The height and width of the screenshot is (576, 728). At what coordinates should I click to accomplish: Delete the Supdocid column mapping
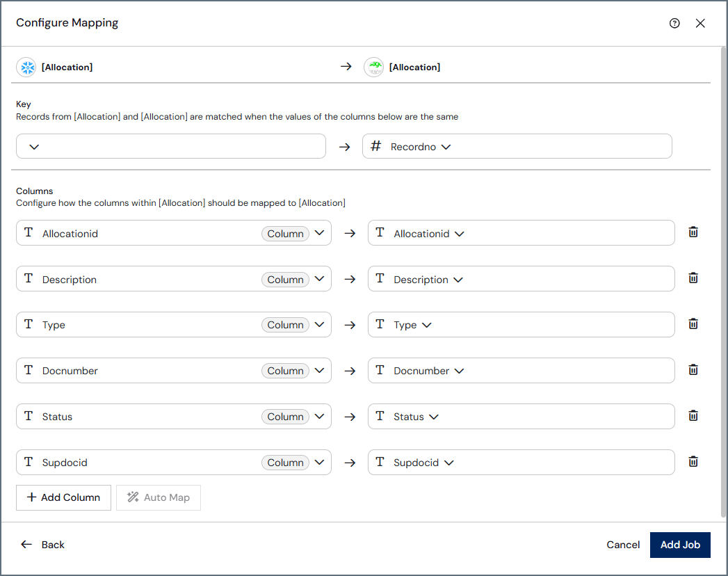(693, 462)
